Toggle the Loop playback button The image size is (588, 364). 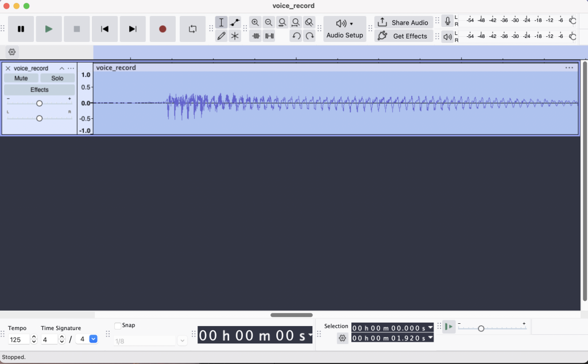192,29
